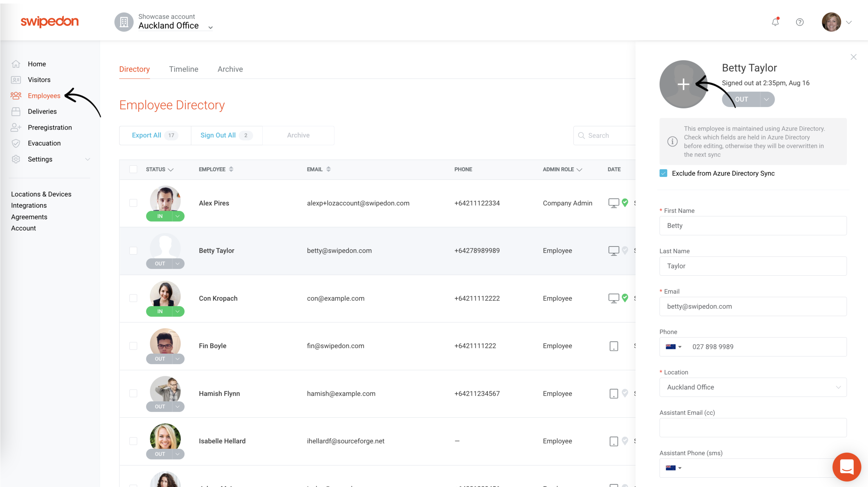
Task: Uncheck Exclude from Azure Directory Sync
Action: 663,173
